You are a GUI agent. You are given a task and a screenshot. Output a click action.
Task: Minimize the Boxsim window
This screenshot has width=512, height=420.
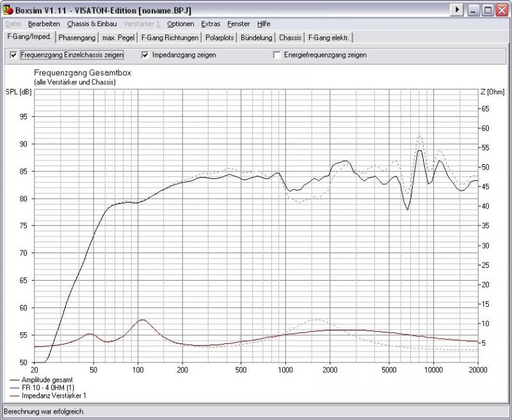(x=474, y=10)
